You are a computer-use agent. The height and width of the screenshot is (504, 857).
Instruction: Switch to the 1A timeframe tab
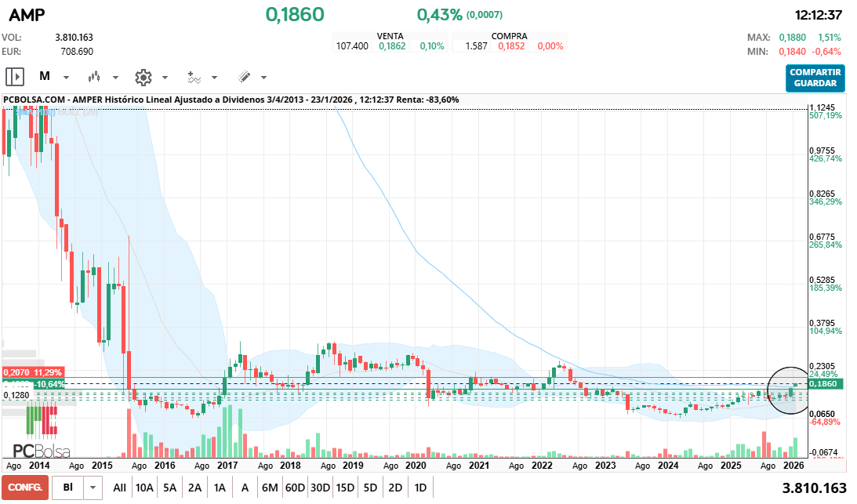[x=220, y=487]
